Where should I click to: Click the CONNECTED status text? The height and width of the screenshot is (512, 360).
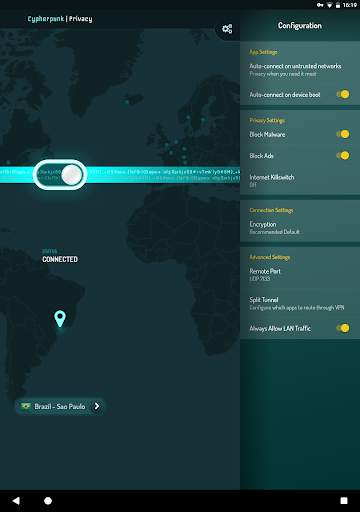tap(60, 259)
